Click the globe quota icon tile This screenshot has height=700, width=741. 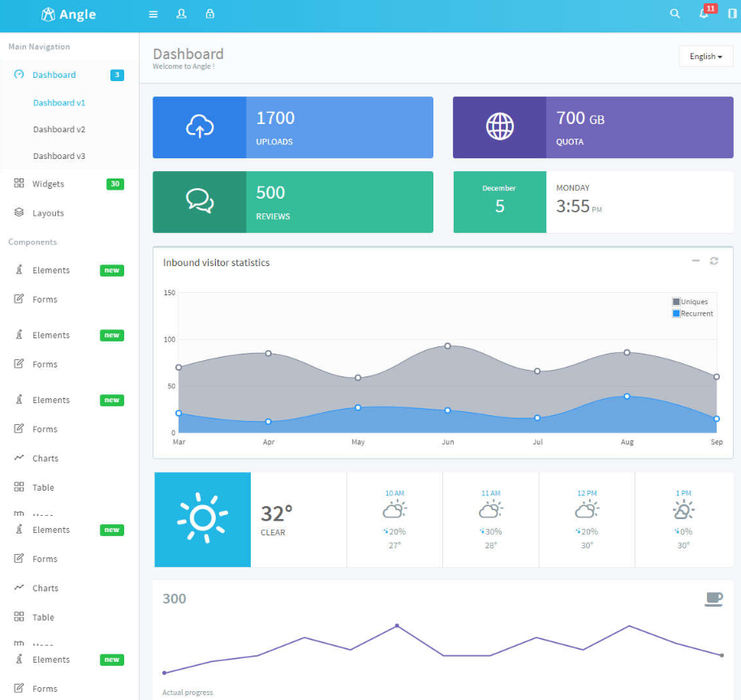point(500,127)
